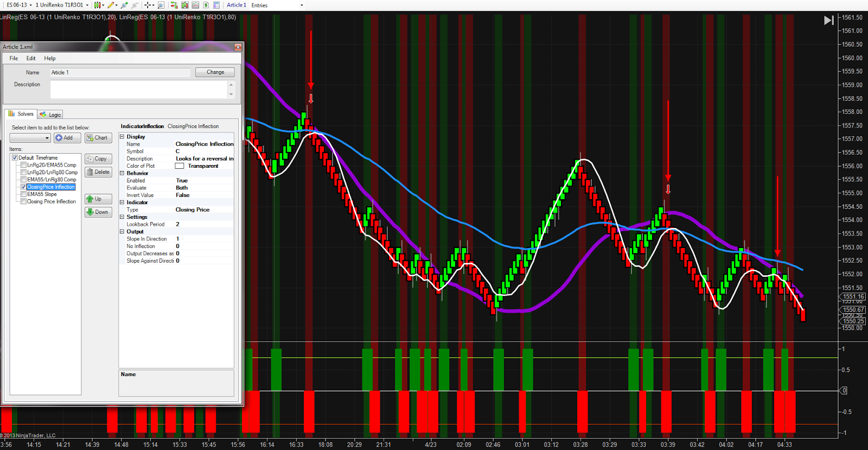Open the strategies dollar sheet icon
The width and height of the screenshot is (868, 450).
[x=206, y=5]
